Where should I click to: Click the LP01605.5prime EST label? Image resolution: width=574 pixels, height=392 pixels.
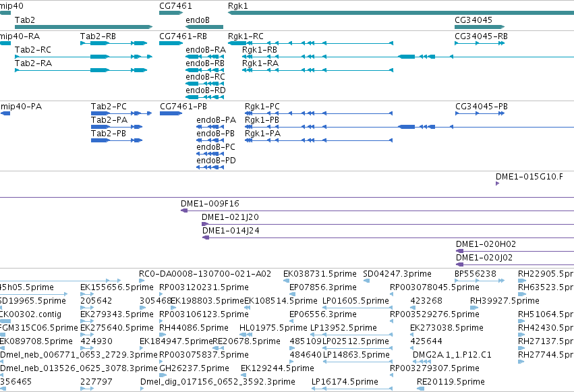point(355,301)
